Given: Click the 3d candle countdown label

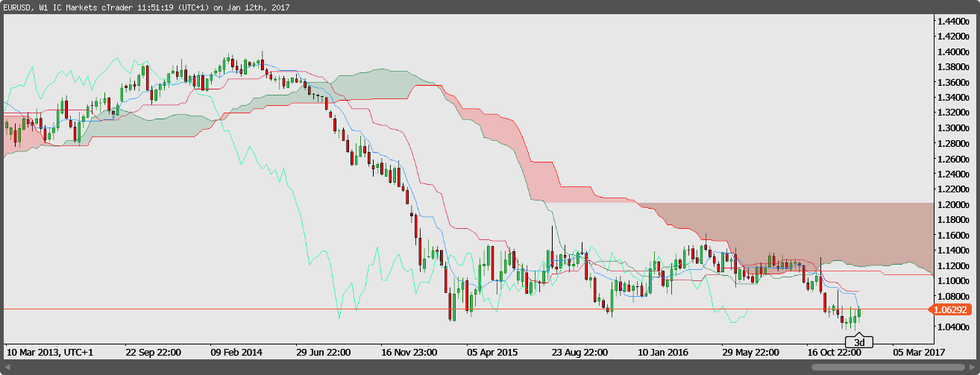Looking at the screenshot, I should tap(859, 342).
